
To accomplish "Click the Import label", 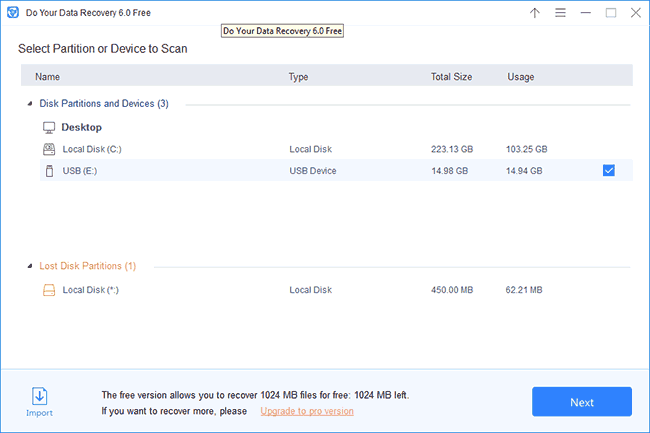I will 39,413.
